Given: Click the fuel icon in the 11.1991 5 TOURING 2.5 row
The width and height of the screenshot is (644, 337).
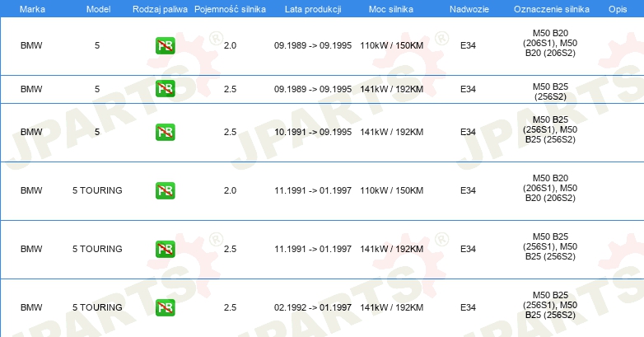Looking at the screenshot, I should 165,249.
